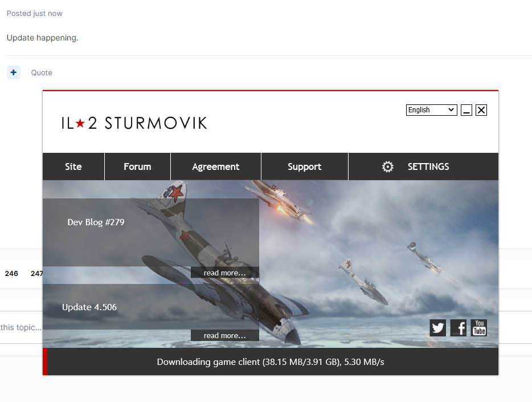The width and height of the screenshot is (532, 402).
Task: Expand the English language dropdown
Action: coord(431,110)
